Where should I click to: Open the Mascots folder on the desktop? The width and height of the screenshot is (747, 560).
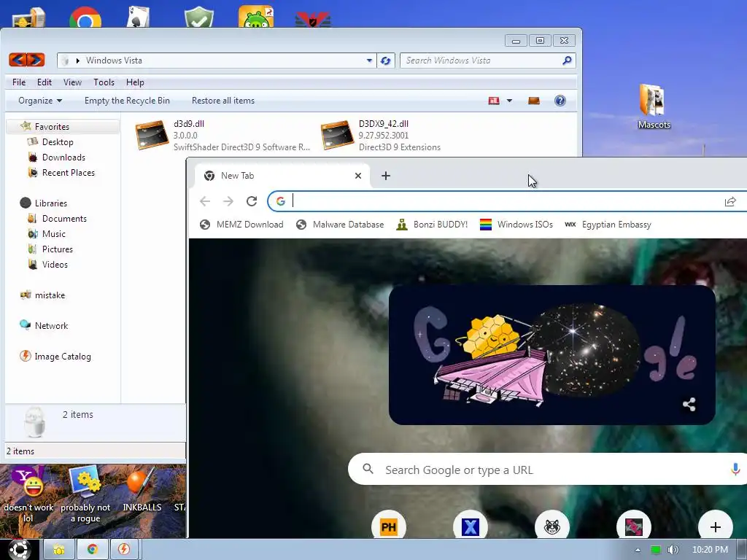(x=654, y=106)
